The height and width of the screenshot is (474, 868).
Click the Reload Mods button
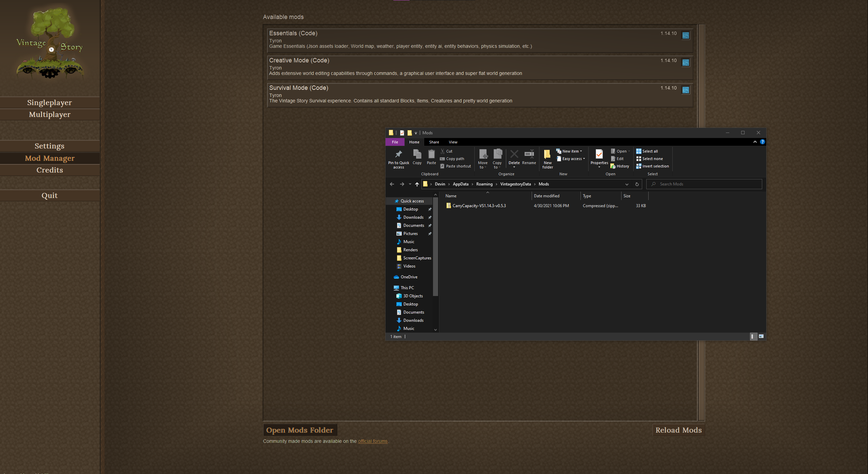pos(678,430)
